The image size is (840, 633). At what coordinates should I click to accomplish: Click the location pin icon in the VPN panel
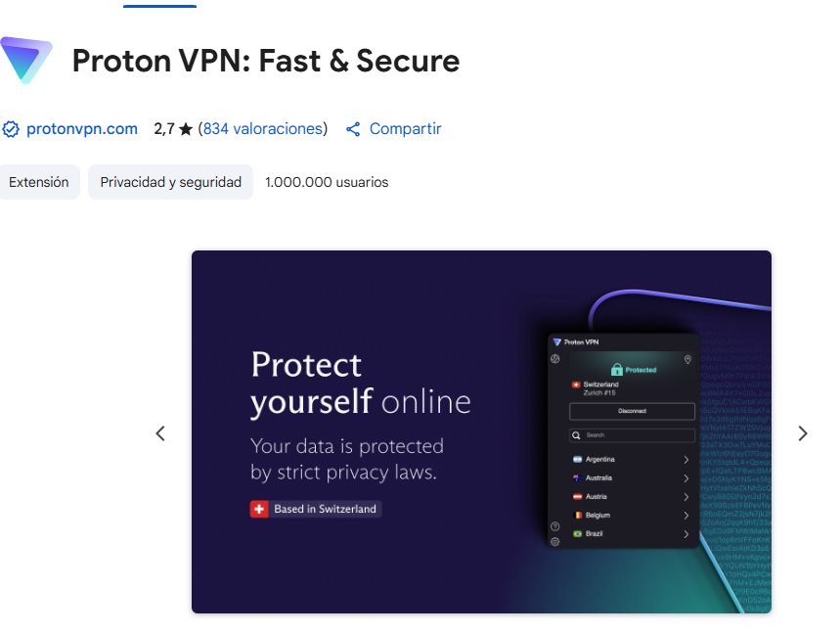click(x=687, y=360)
